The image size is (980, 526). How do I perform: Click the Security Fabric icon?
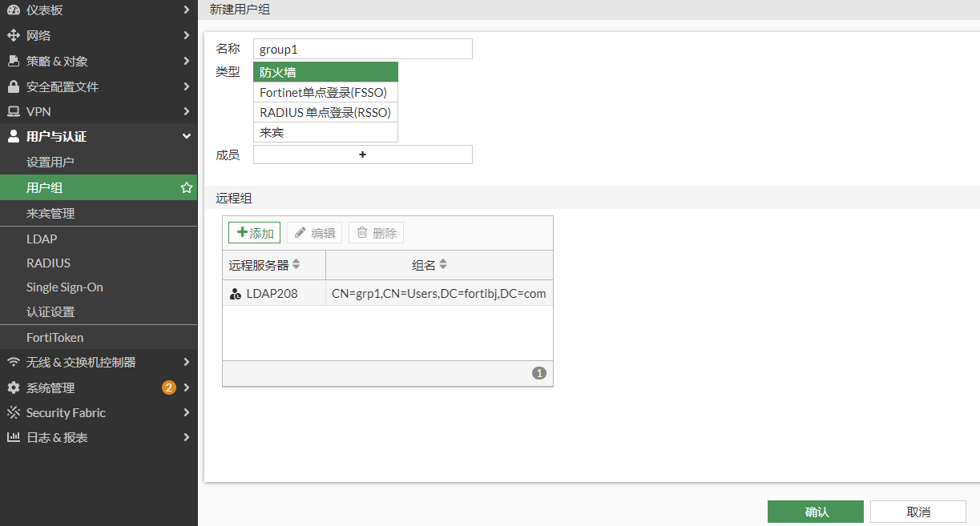coord(13,413)
